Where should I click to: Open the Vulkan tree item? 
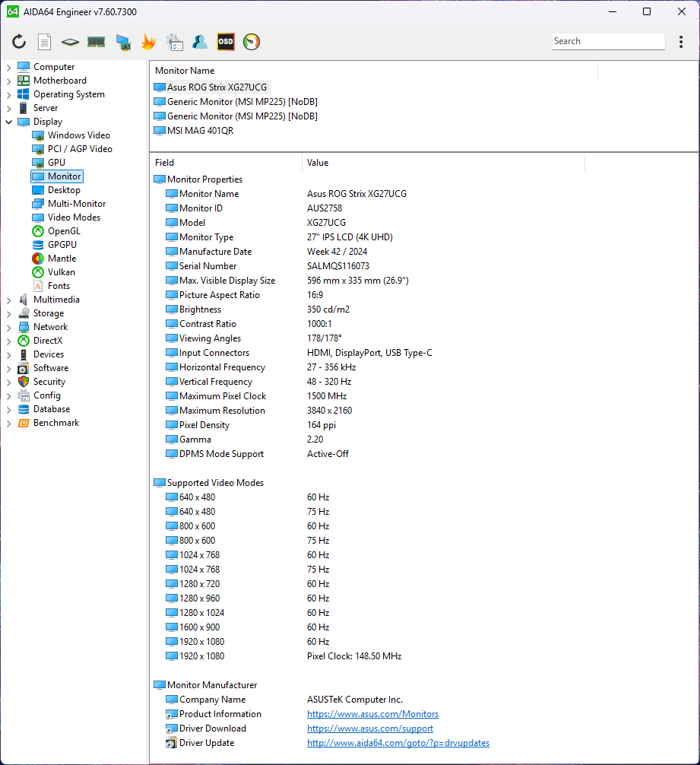54,271
